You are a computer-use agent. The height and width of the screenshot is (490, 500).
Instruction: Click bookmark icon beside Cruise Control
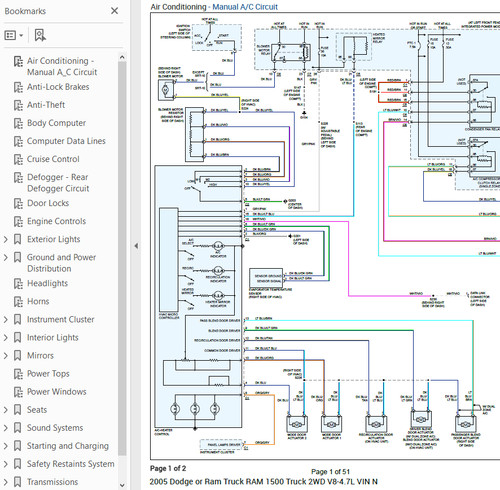[18, 159]
